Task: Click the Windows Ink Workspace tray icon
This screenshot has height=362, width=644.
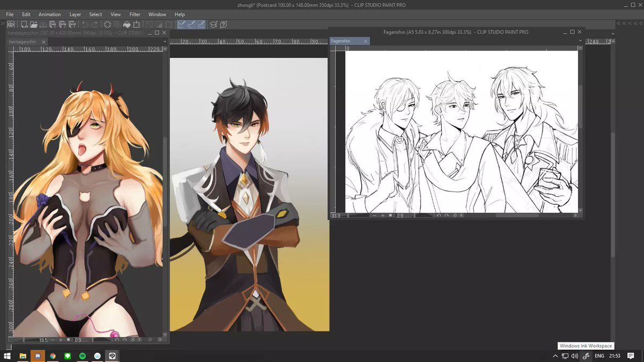Action: [586, 356]
